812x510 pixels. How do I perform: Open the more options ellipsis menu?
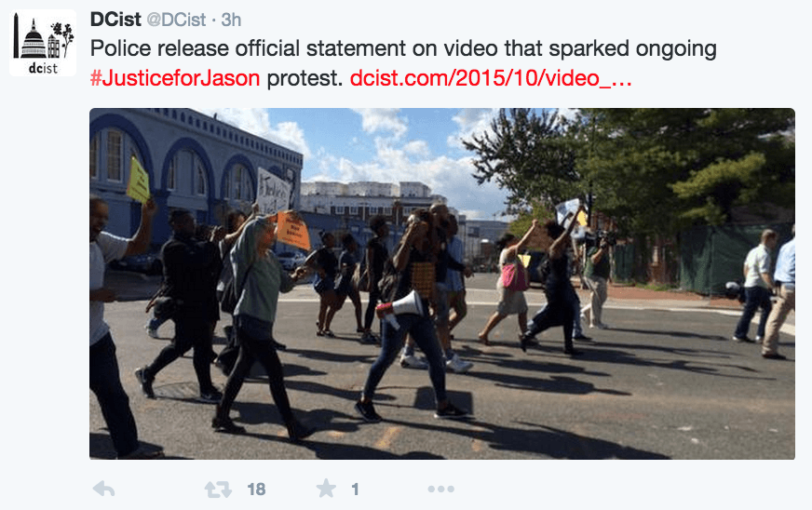coord(441,489)
